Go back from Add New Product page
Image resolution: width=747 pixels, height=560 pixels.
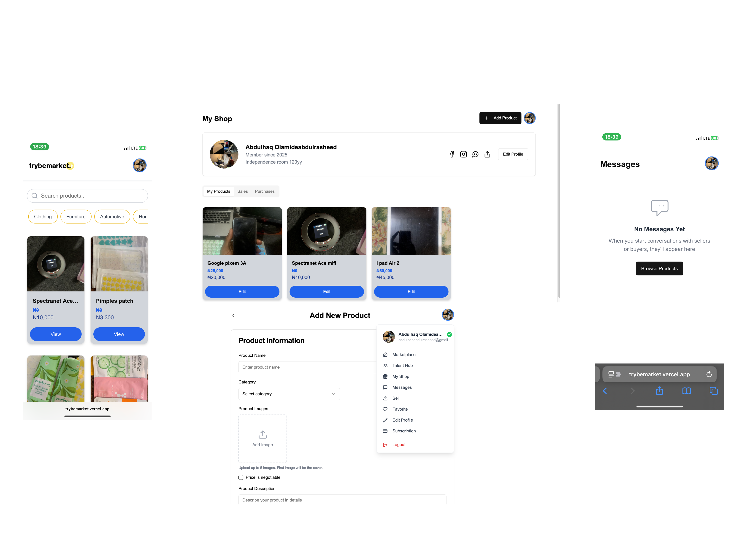233,315
